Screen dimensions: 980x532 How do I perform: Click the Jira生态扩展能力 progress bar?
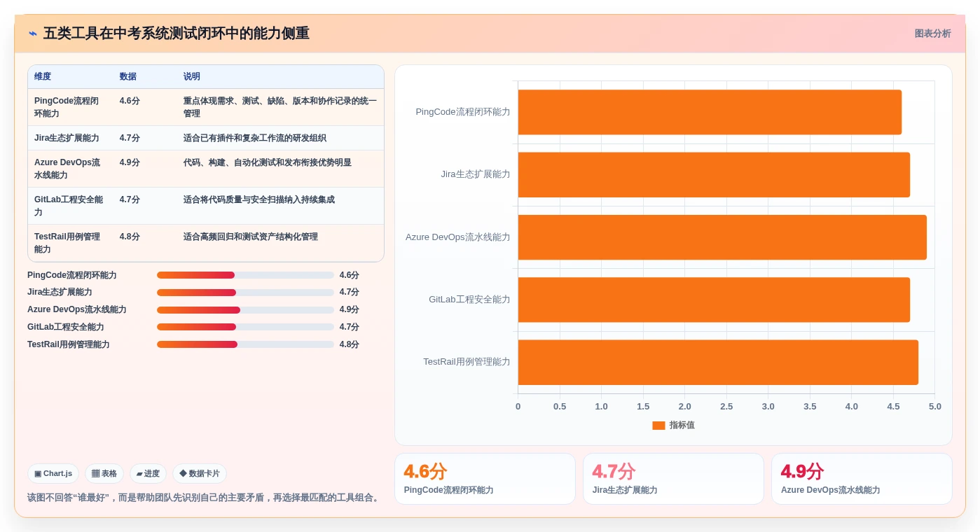tap(245, 293)
